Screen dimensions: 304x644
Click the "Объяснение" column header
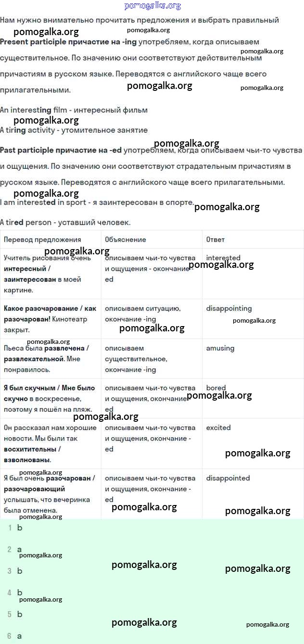[x=126, y=240]
